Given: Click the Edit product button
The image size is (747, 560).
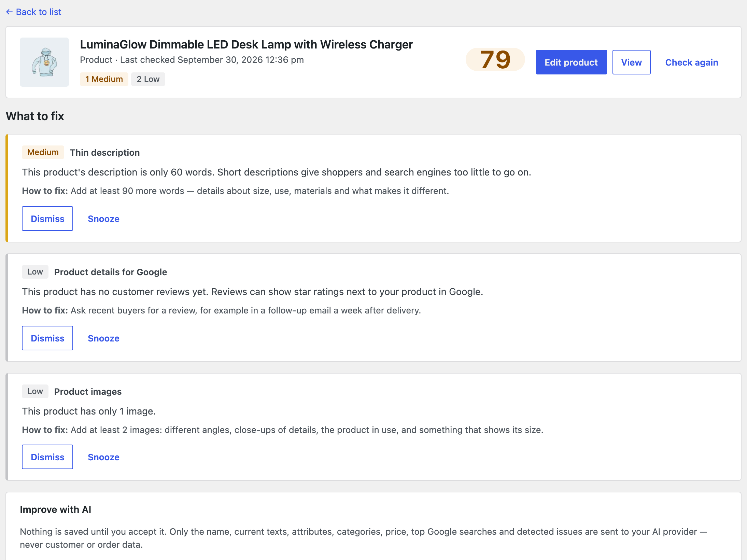Looking at the screenshot, I should point(571,62).
